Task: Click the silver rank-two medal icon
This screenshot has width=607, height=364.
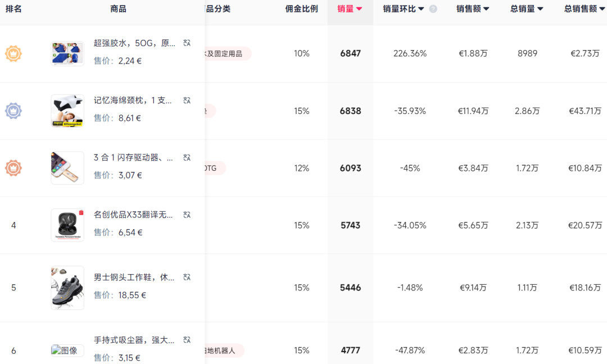Action: click(x=13, y=111)
